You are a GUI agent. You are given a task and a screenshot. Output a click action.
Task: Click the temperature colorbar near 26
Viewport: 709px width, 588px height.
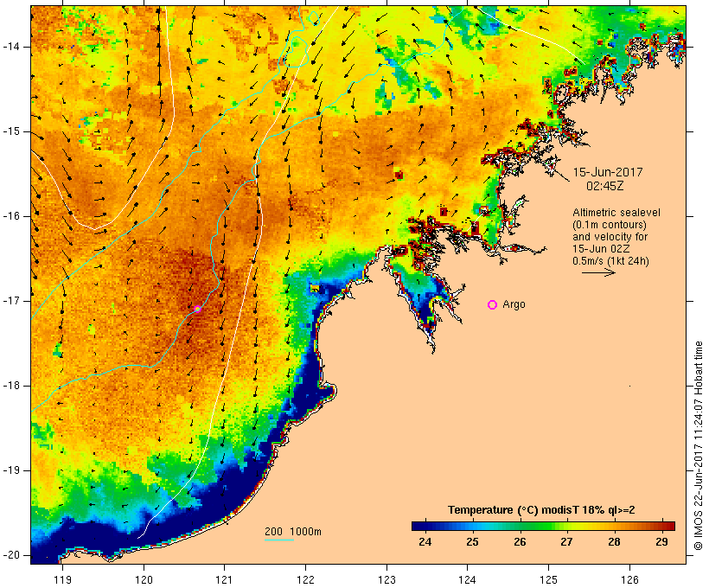(x=520, y=526)
